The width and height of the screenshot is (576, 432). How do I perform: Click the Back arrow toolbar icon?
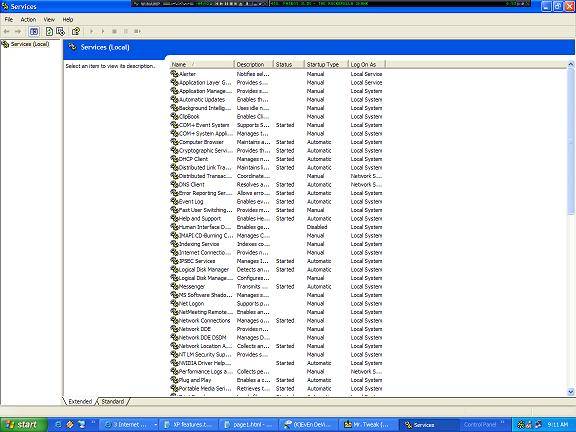(x=6, y=32)
